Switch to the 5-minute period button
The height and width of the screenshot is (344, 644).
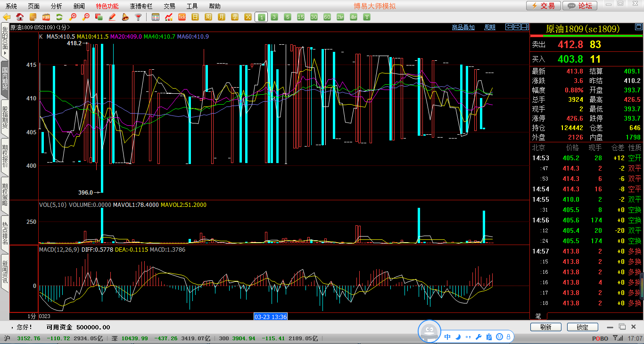[x=288, y=17]
